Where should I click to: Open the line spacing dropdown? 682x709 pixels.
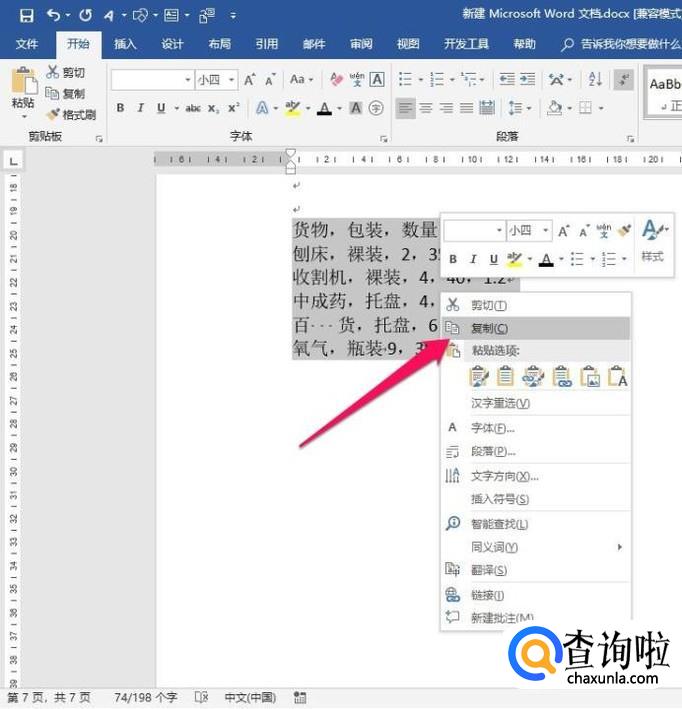(520, 108)
